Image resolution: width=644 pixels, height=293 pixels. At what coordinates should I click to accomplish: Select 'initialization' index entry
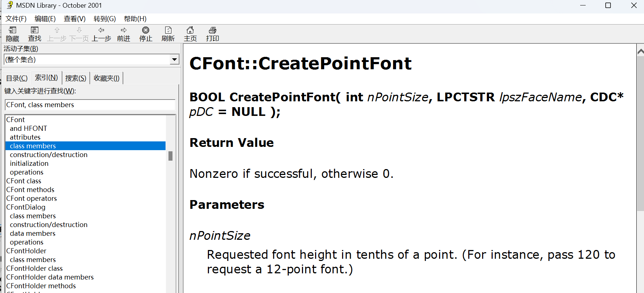29,163
